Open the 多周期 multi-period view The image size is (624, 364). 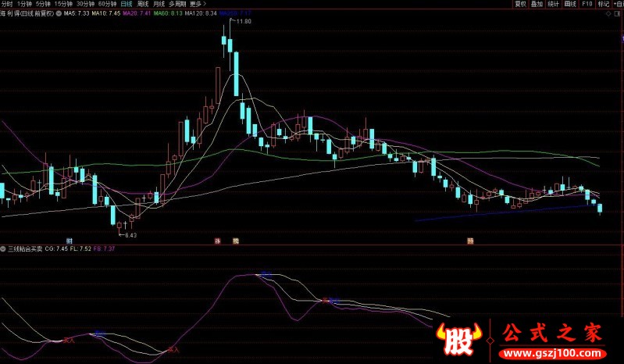[177, 4]
